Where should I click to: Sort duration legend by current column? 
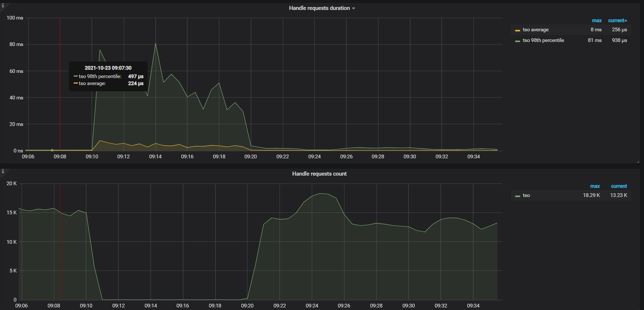tap(616, 21)
